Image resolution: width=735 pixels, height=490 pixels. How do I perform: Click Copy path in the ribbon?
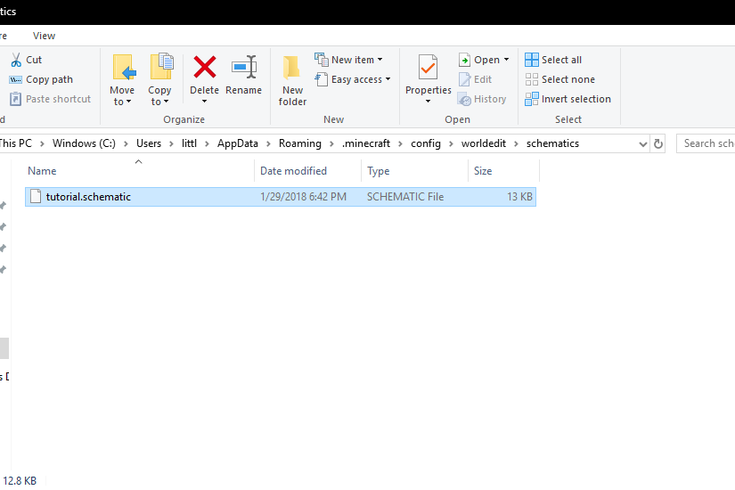pos(48,80)
